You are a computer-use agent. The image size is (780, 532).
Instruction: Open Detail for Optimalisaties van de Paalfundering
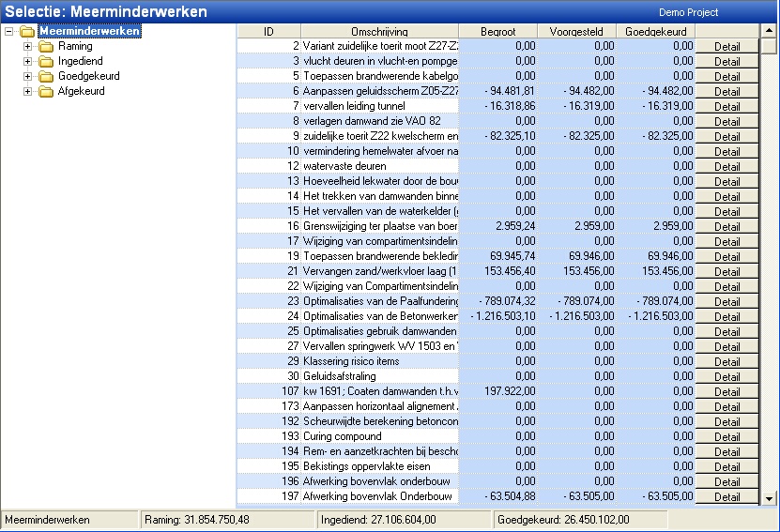pos(726,302)
